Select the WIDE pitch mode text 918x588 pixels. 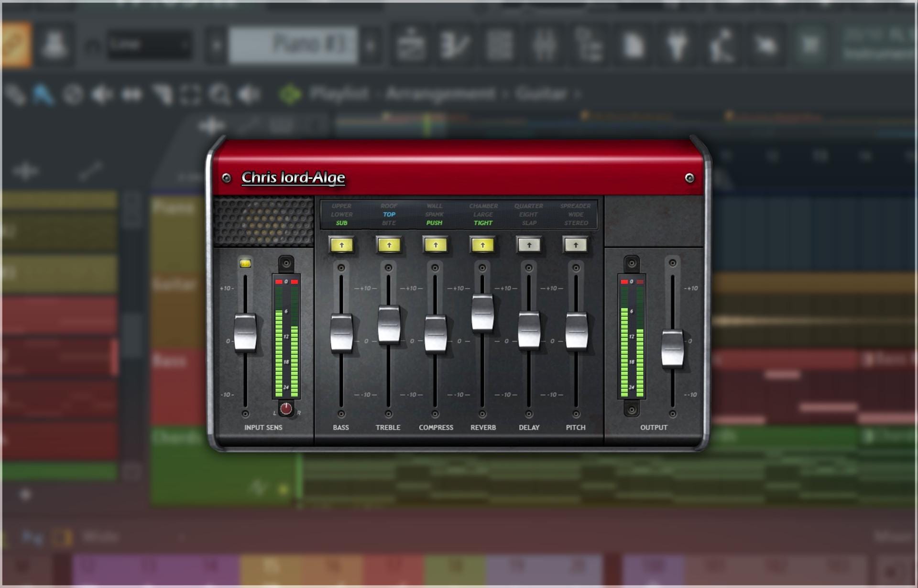point(576,214)
